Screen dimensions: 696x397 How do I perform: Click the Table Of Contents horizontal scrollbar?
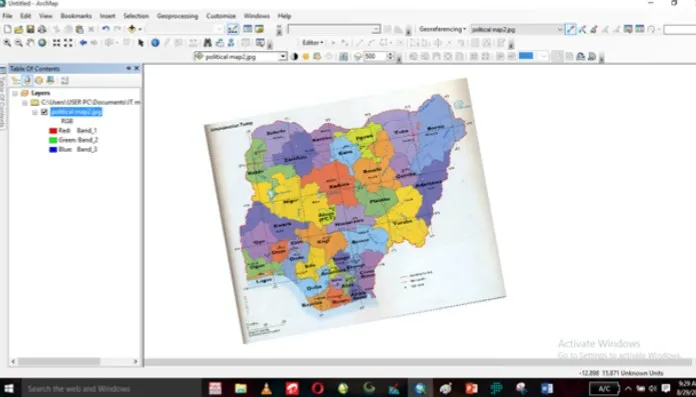click(x=74, y=361)
